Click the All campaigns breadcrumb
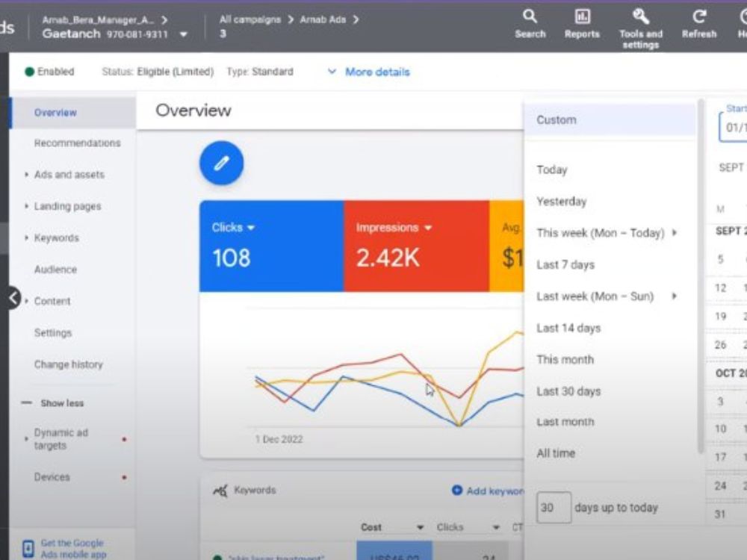 click(250, 19)
